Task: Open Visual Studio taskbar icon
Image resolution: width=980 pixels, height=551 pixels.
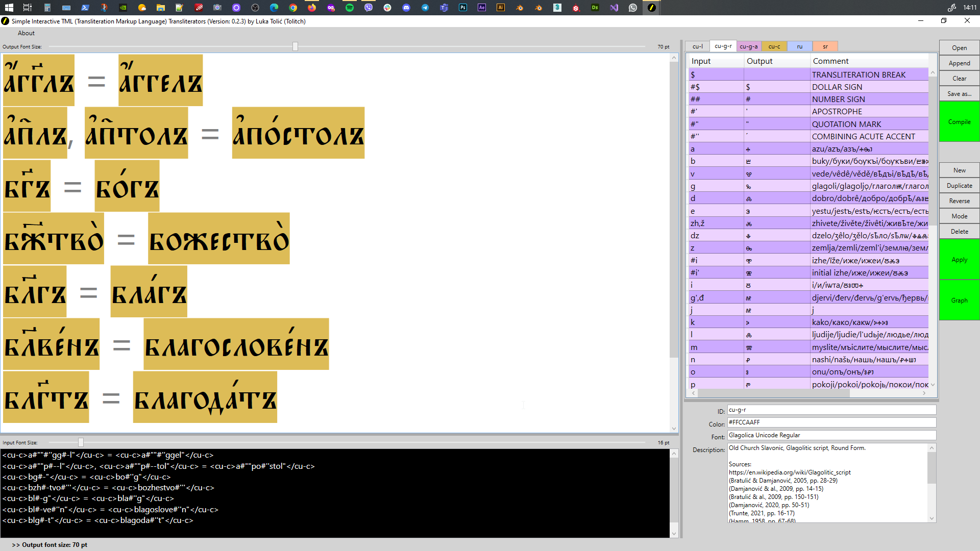Action: 614,8
